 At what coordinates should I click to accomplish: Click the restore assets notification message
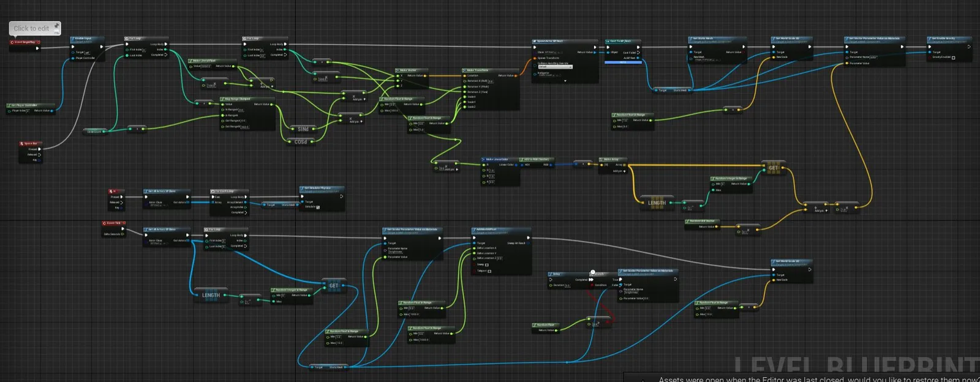[819, 379]
